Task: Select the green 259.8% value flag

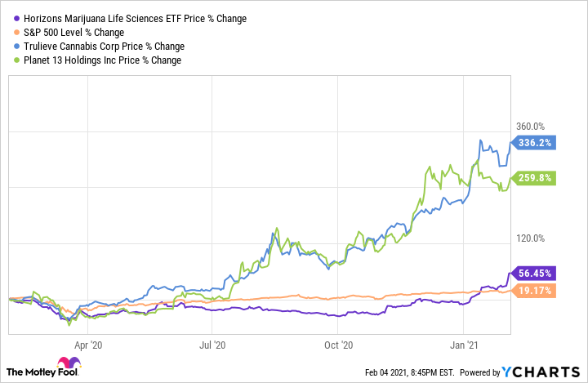Action: pyautogui.click(x=534, y=177)
